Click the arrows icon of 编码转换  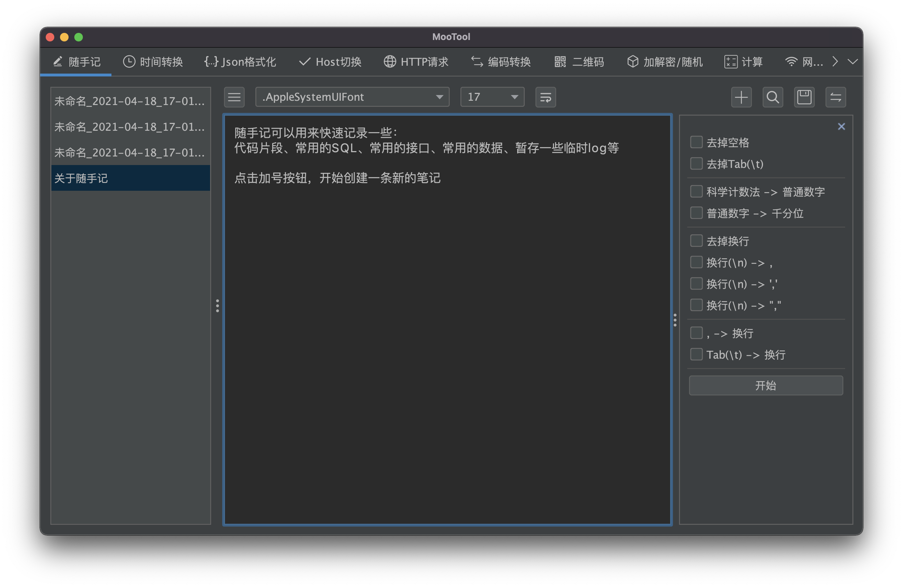pyautogui.click(x=477, y=61)
